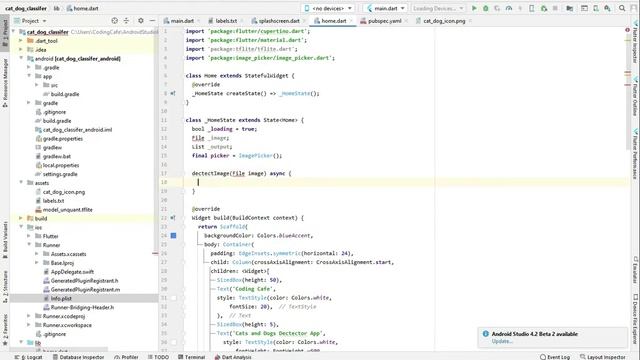Run the app with the green play icon
This screenshot has width=640, height=360.
(474, 8)
